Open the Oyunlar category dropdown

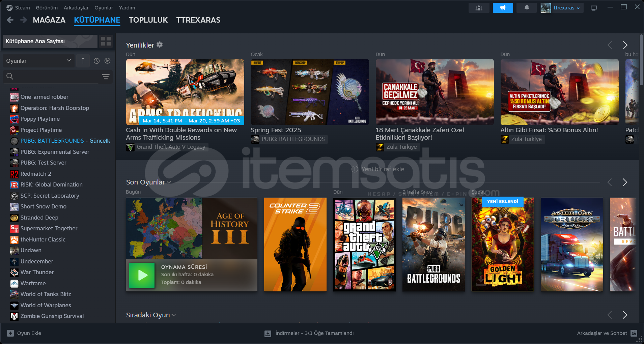point(38,61)
